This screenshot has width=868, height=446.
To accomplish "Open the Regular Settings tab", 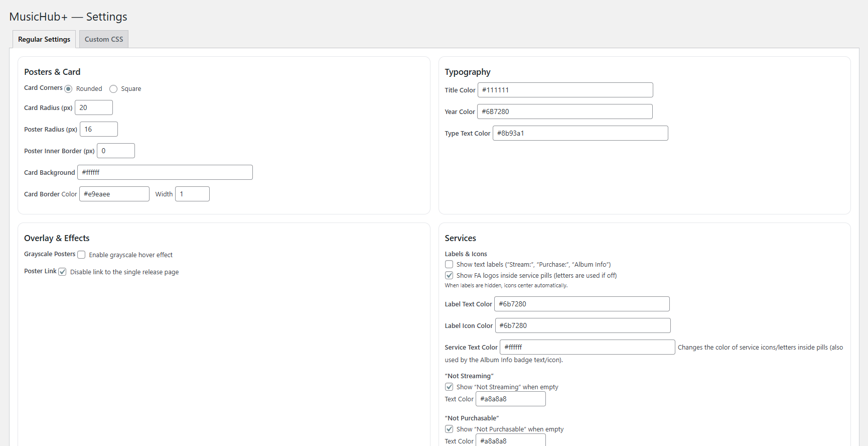I will pos(44,39).
